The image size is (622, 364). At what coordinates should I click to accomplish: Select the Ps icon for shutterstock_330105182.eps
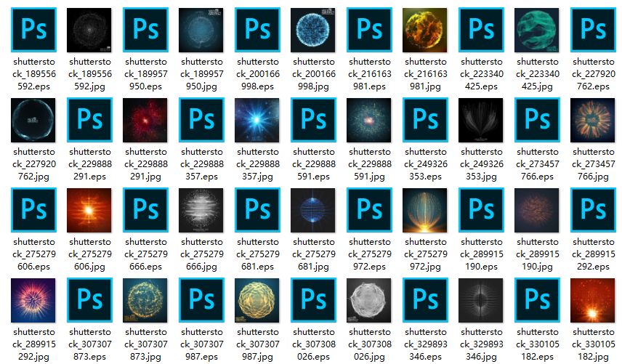click(537, 300)
